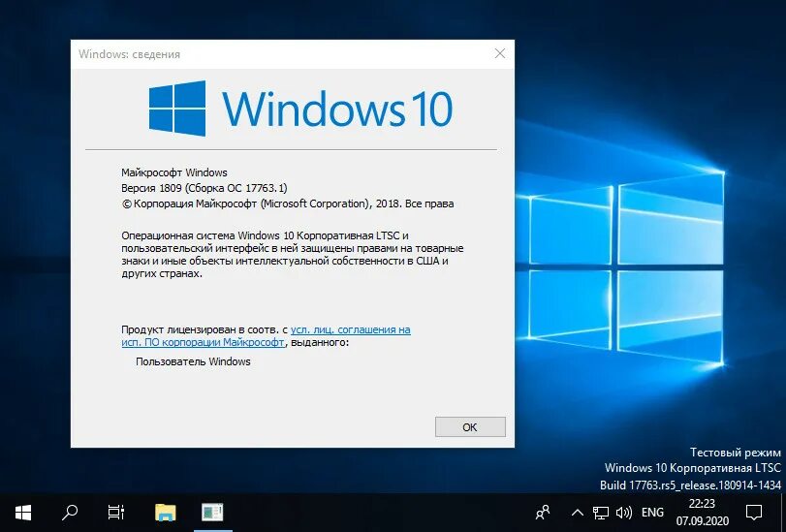
Task: Click the Windows 10 logo in the dialog
Action: [300, 109]
